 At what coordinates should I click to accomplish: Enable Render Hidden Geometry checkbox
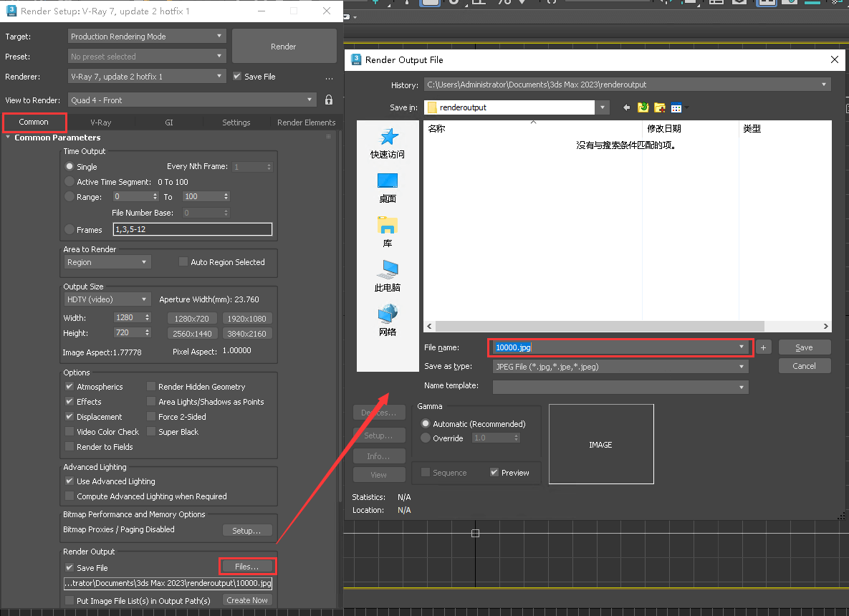pyautogui.click(x=151, y=387)
